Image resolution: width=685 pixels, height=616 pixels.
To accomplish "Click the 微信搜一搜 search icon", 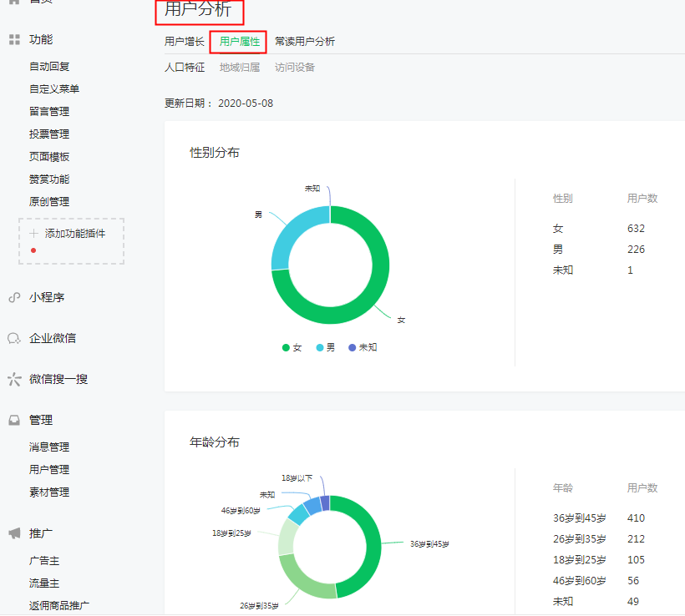I will [x=13, y=379].
